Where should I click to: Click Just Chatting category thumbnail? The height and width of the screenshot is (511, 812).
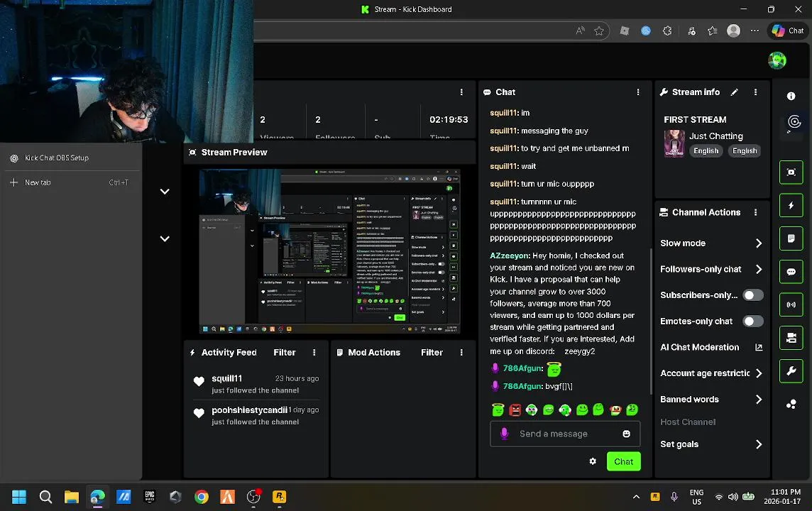point(674,143)
